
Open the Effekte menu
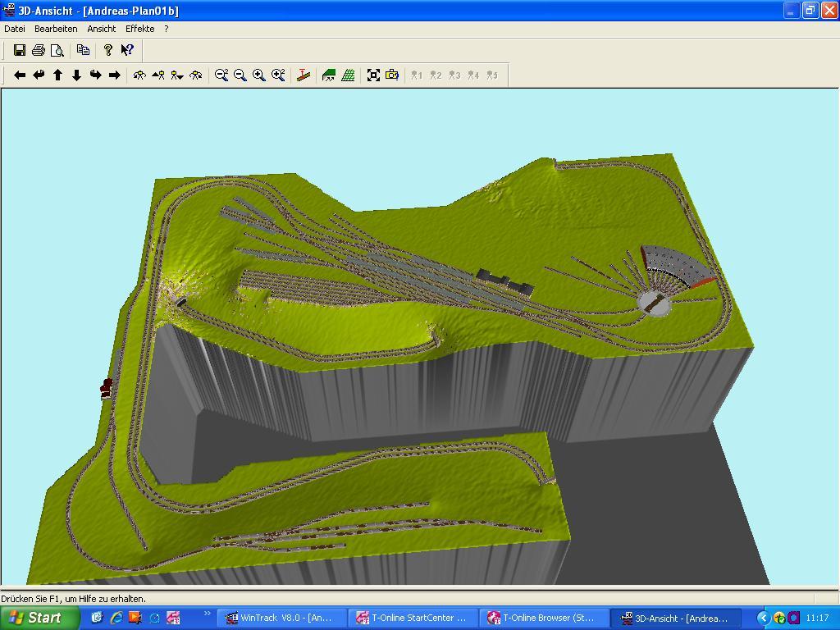[x=139, y=29]
